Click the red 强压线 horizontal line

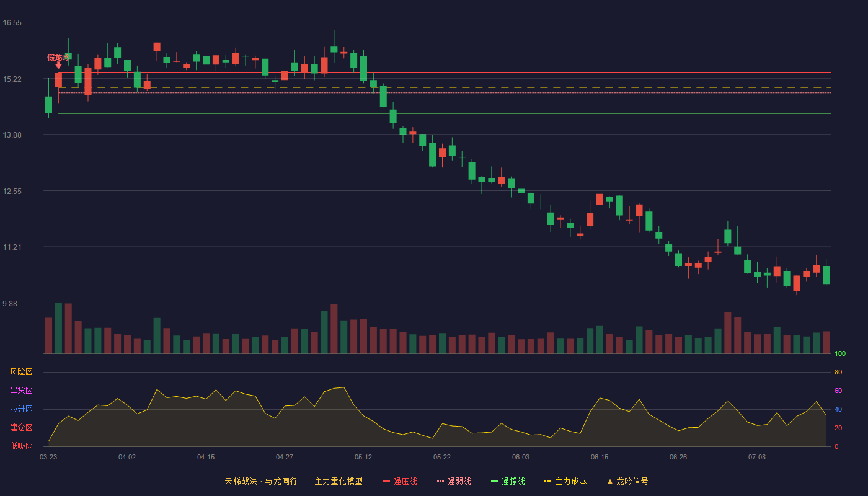click(445, 73)
